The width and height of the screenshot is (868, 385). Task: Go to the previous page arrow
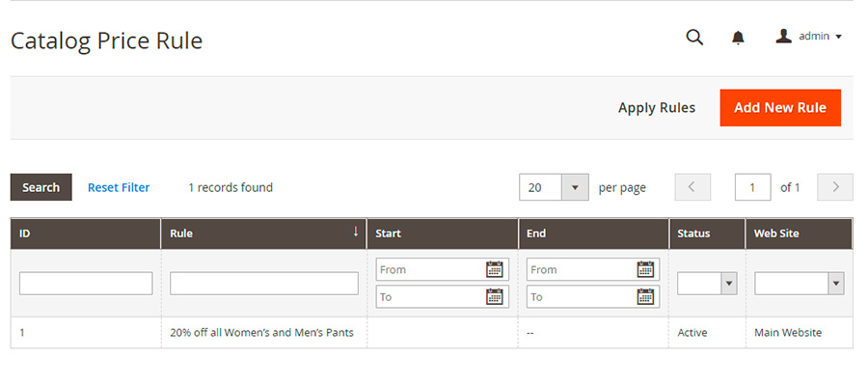pos(692,187)
